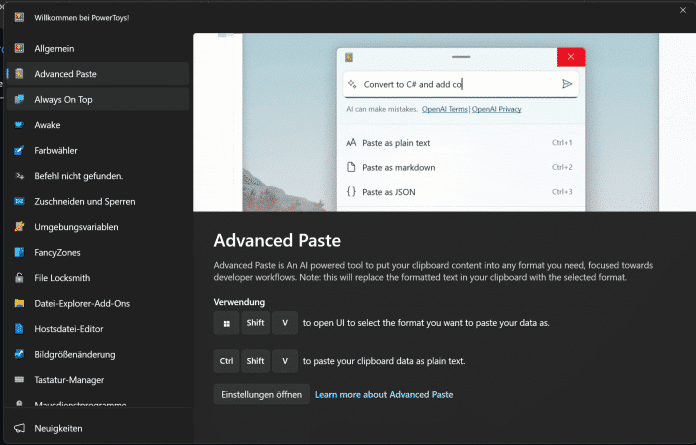
Task: Click the drag handle atop preview window
Action: (x=461, y=57)
